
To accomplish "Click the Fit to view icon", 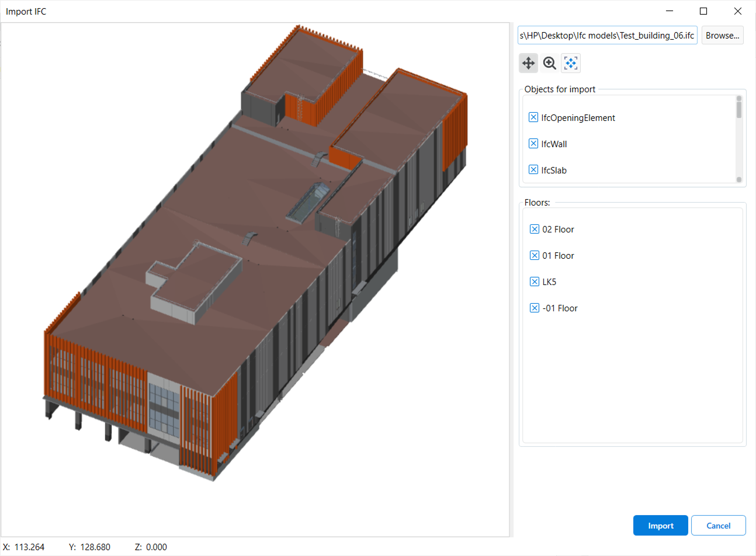I will (571, 63).
